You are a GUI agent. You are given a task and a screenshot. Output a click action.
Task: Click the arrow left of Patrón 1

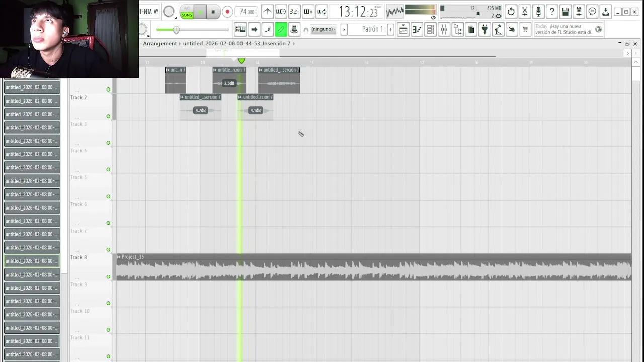coord(344,30)
